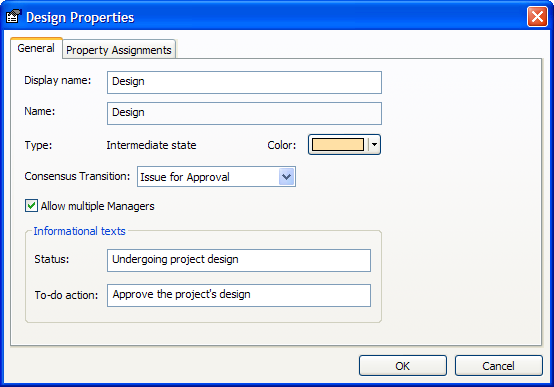554x387 pixels.
Task: Click the Informational texts group heading
Action: (x=79, y=231)
